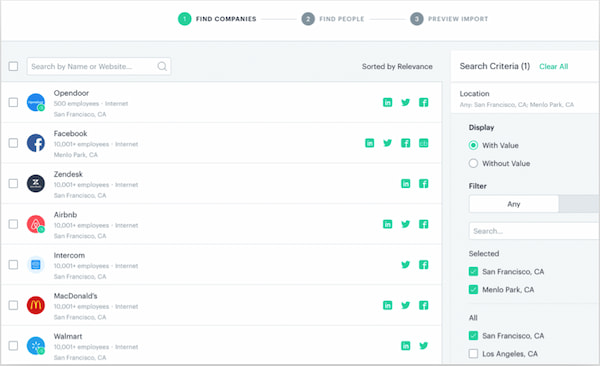The width and height of the screenshot is (600, 366).
Task: Open the Walmart company name
Action: pyautogui.click(x=68, y=337)
